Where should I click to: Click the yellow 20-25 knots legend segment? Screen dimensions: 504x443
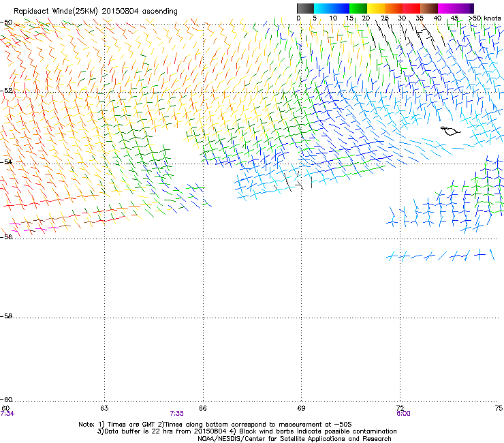(376, 8)
